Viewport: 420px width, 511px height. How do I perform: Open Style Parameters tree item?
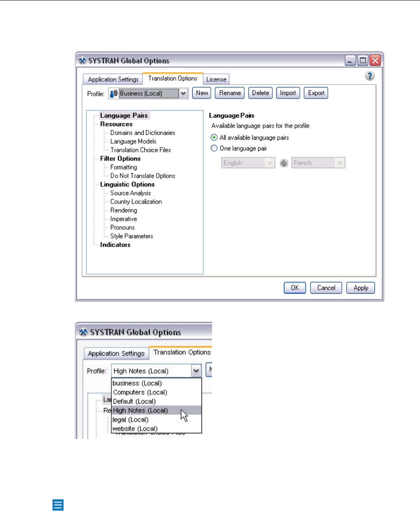click(132, 236)
